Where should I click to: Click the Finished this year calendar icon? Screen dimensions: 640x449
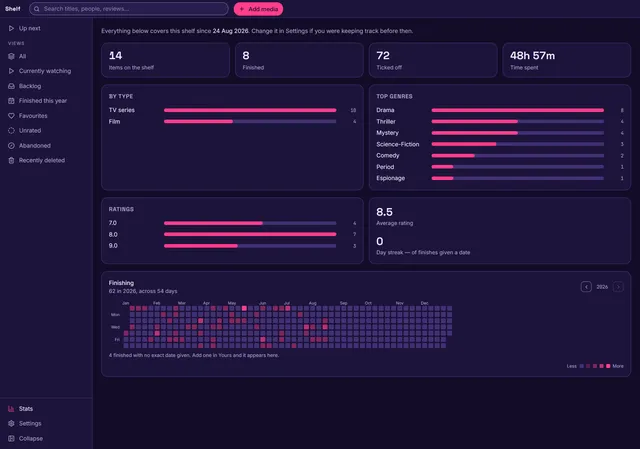pyautogui.click(x=11, y=101)
